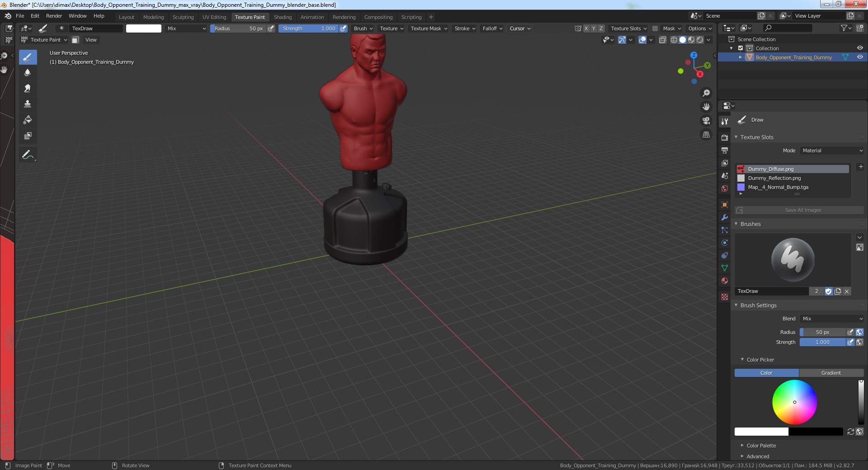
Task: Toggle Collection visibility eye
Action: click(860, 48)
